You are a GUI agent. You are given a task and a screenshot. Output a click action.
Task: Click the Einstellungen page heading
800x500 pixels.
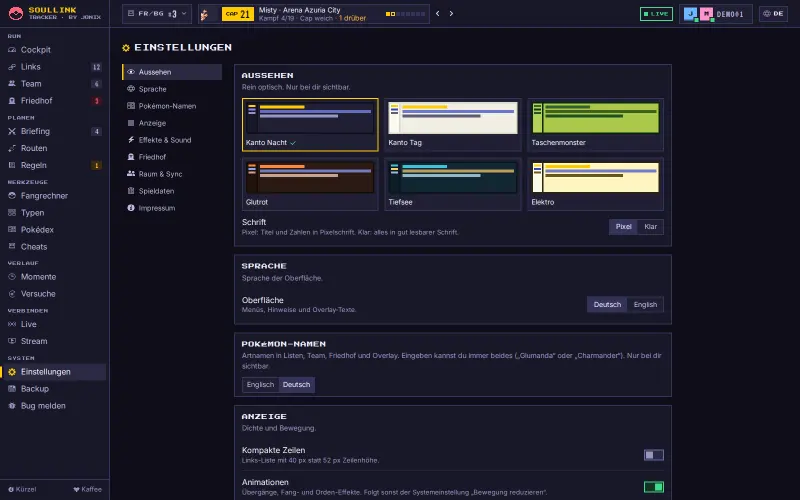[x=183, y=47]
